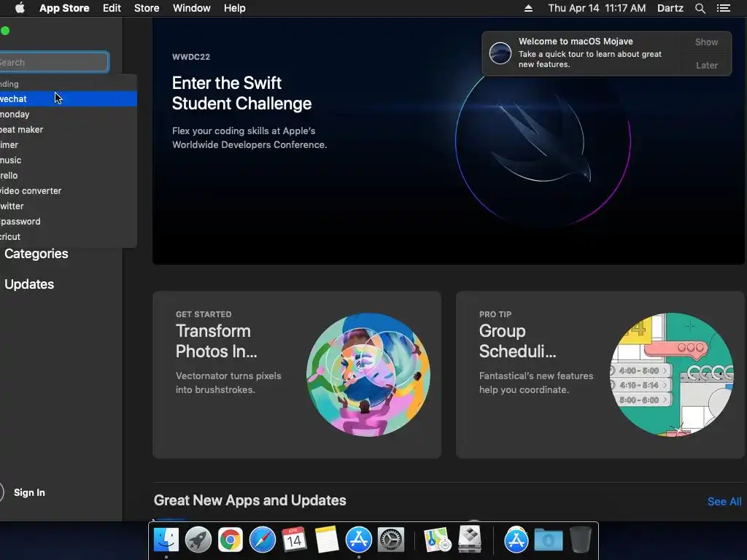The width and height of the screenshot is (747, 560).
Task: Open the Categories sidebar section
Action: 36,254
